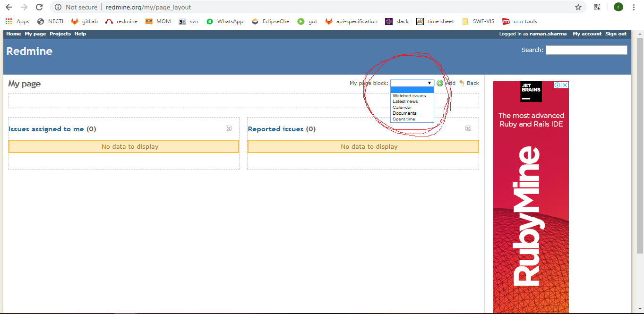The width and height of the screenshot is (644, 314).
Task: Open the Chrome three-dot menu
Action: pyautogui.click(x=634, y=7)
